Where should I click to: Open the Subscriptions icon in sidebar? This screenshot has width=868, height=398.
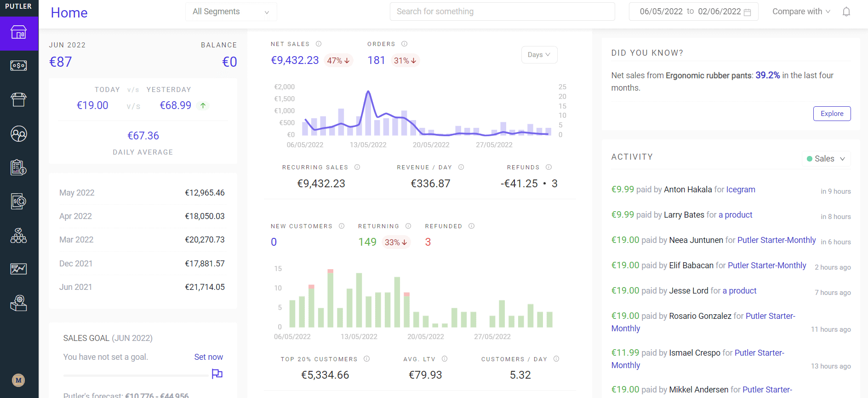[x=19, y=201]
